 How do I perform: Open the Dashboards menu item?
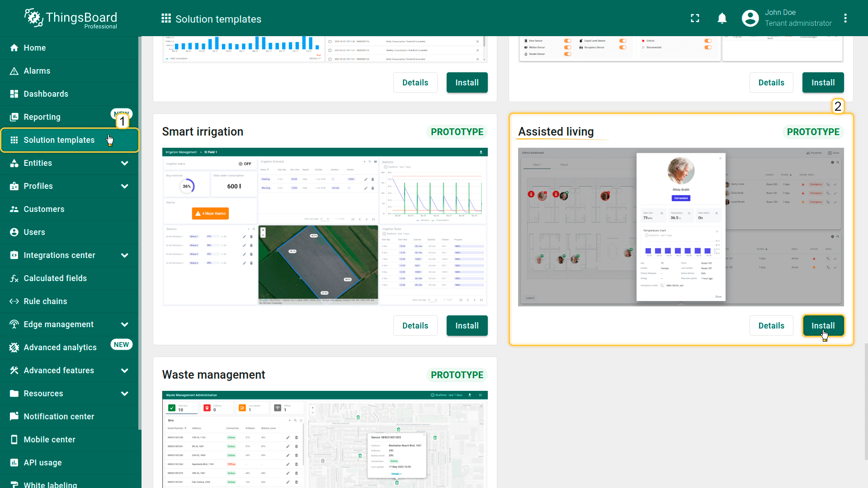[46, 94]
